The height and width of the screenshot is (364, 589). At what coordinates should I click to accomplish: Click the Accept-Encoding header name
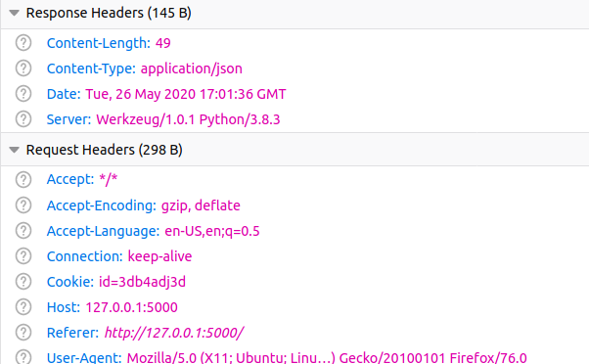pos(102,205)
